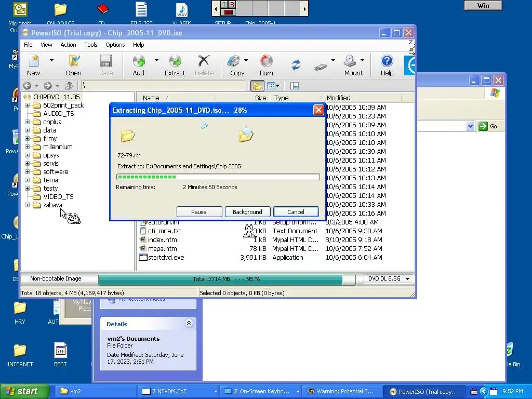Click the New image toolbar icon

tap(34, 65)
